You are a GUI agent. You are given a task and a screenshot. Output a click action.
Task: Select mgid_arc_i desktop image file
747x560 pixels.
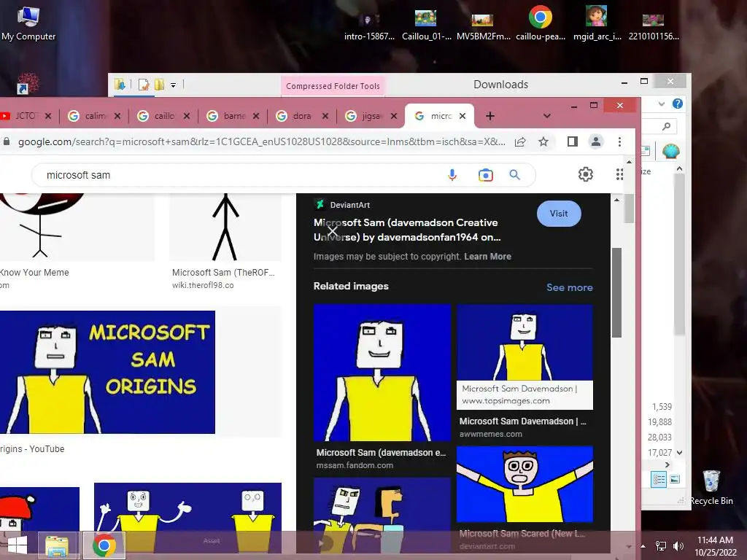[x=597, y=23]
